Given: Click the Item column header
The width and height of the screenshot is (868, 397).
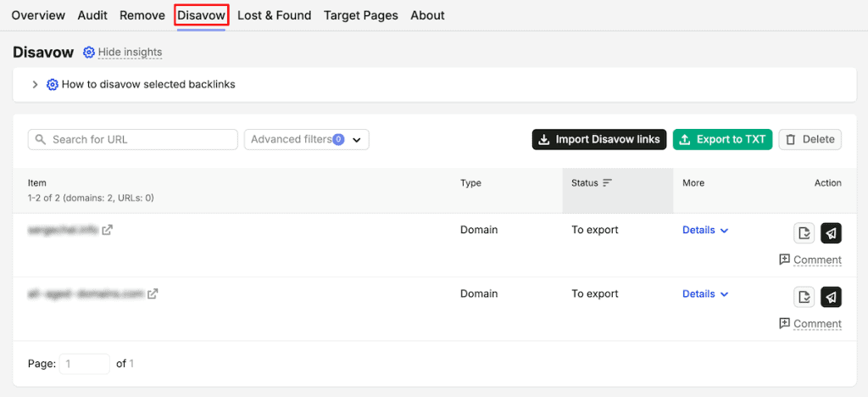Looking at the screenshot, I should pyautogui.click(x=37, y=183).
